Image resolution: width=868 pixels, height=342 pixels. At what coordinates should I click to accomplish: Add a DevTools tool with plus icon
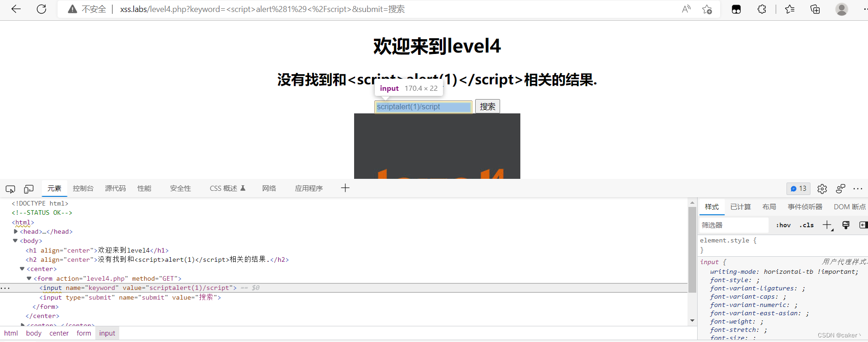(345, 188)
